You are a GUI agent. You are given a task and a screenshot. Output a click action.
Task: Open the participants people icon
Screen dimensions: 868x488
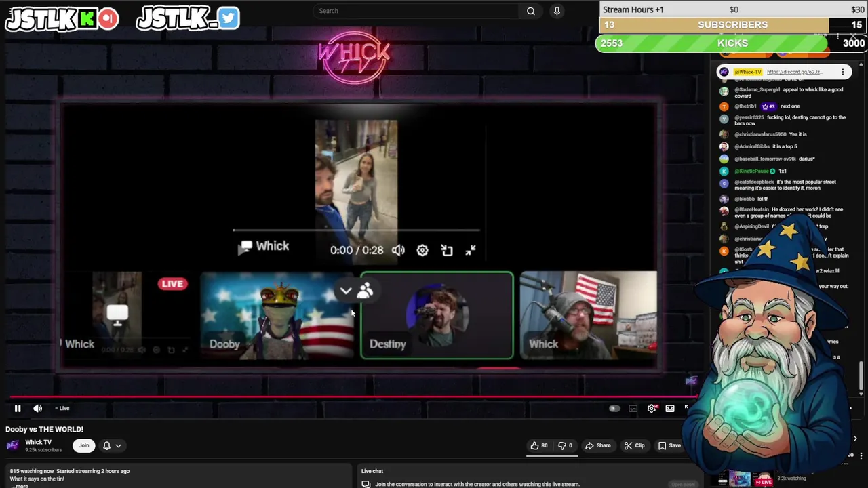[365, 291]
